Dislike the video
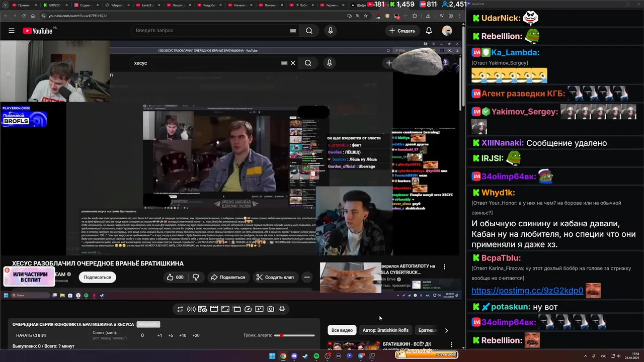The width and height of the screenshot is (644, 362). 196,277
